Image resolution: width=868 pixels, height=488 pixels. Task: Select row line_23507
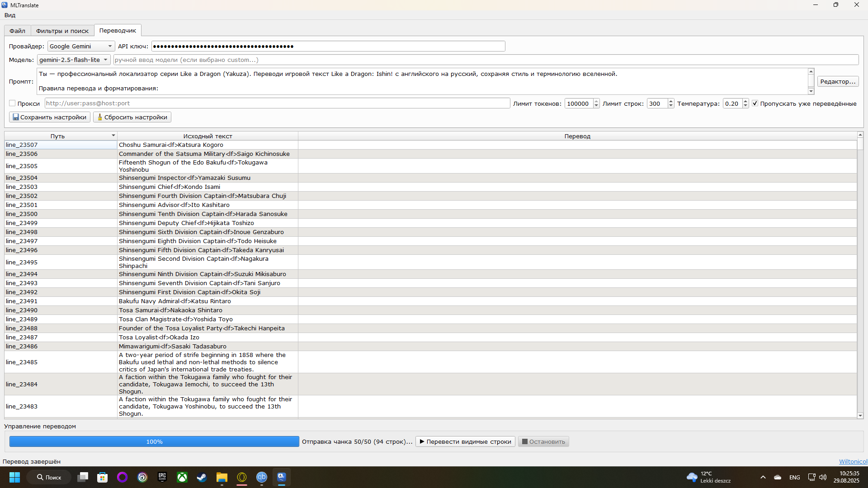click(x=61, y=145)
